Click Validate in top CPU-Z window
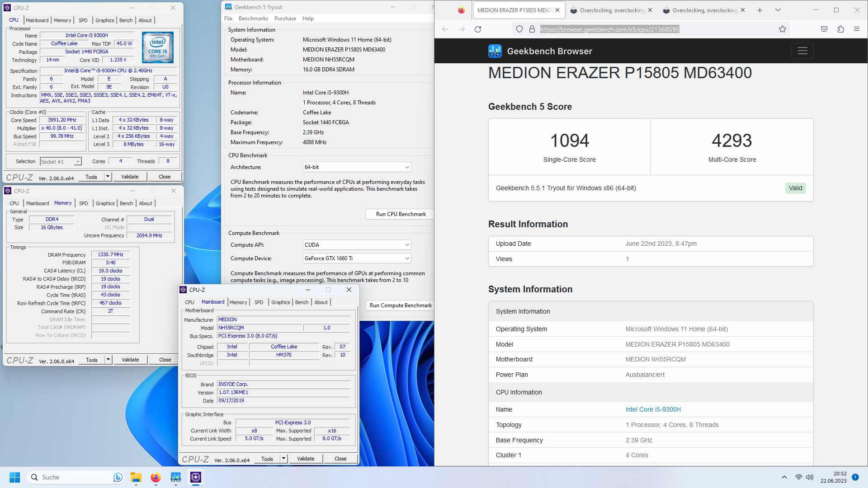Image resolution: width=868 pixels, height=488 pixels. 130,177
